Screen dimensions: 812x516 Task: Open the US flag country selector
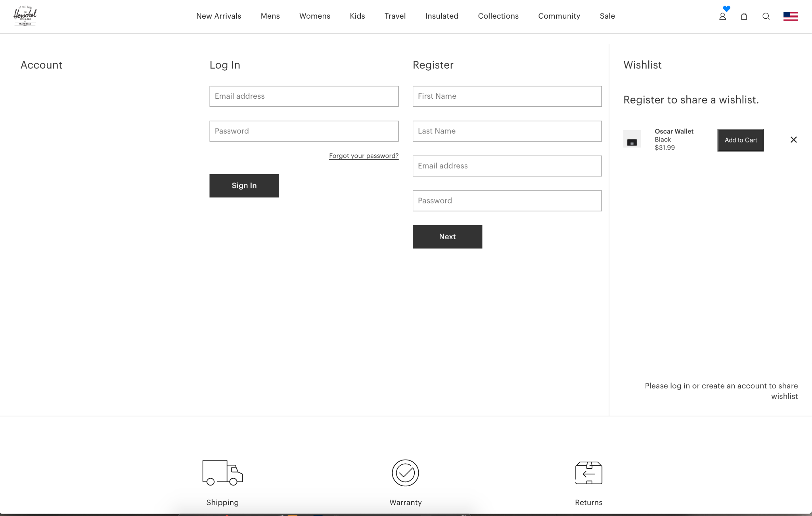791,16
